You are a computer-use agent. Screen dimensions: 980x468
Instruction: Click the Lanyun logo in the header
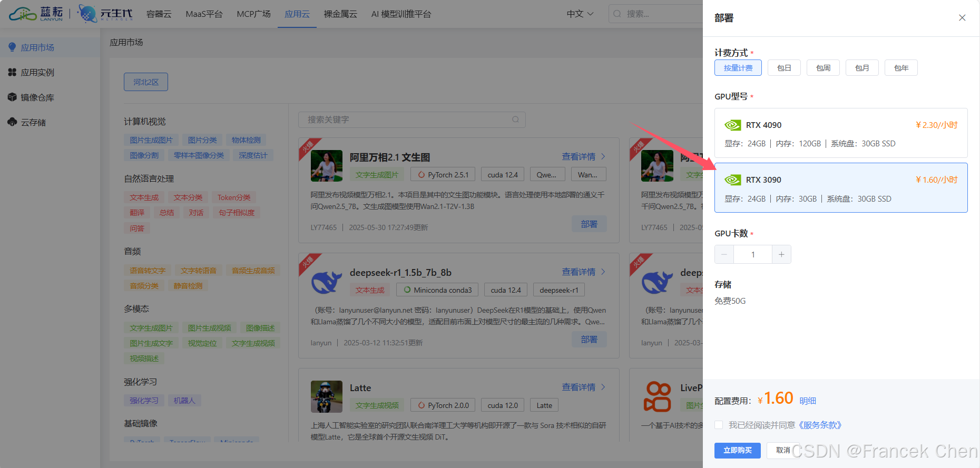36,14
